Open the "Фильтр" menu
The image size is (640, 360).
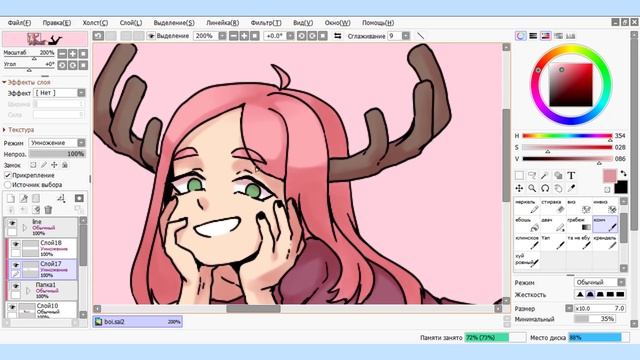pyautogui.click(x=266, y=23)
